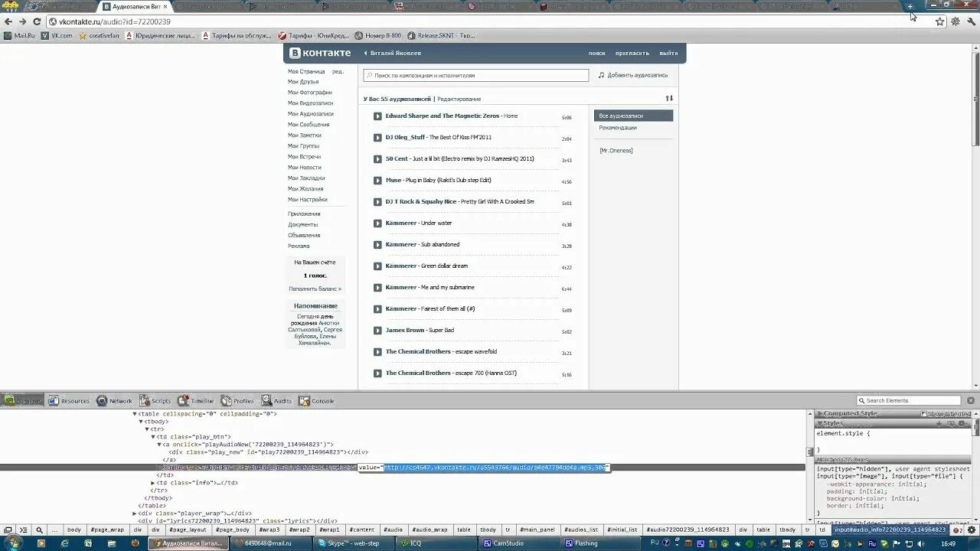Image resolution: width=980 pixels, height=551 pixels.
Task: Switch to the Network panel
Action: 114,400
